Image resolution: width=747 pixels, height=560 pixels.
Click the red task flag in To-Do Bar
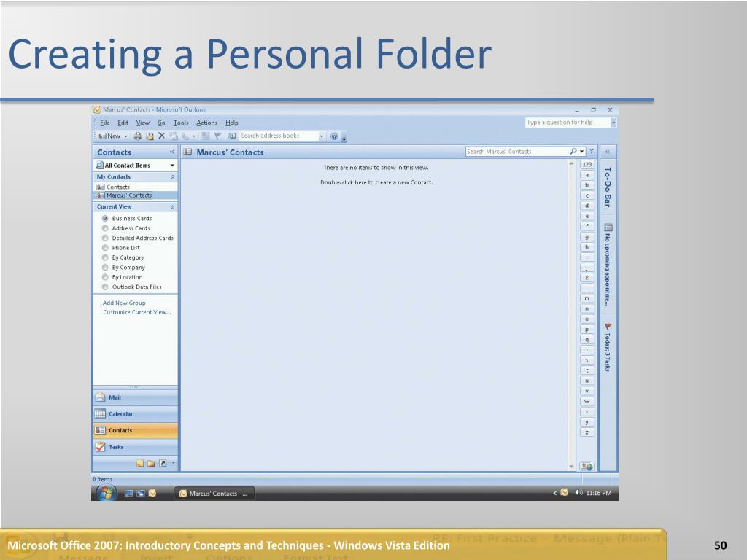(x=608, y=327)
